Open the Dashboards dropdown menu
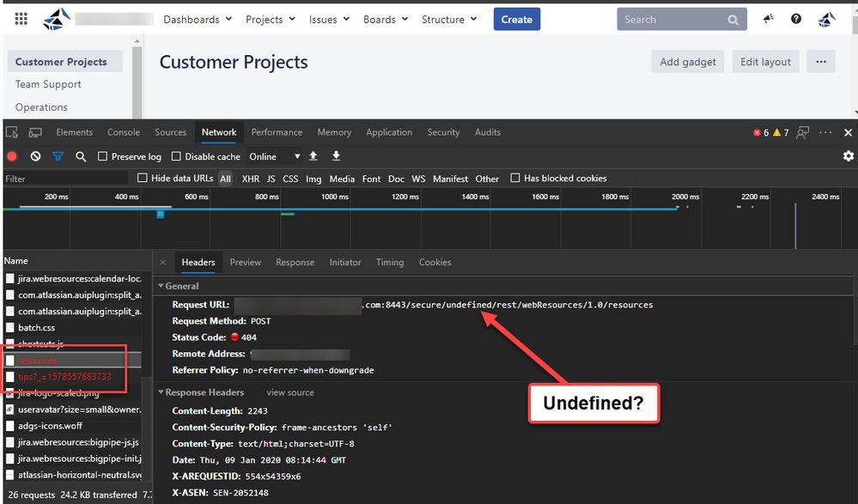Screen dimensions: 858x504 (198, 20)
